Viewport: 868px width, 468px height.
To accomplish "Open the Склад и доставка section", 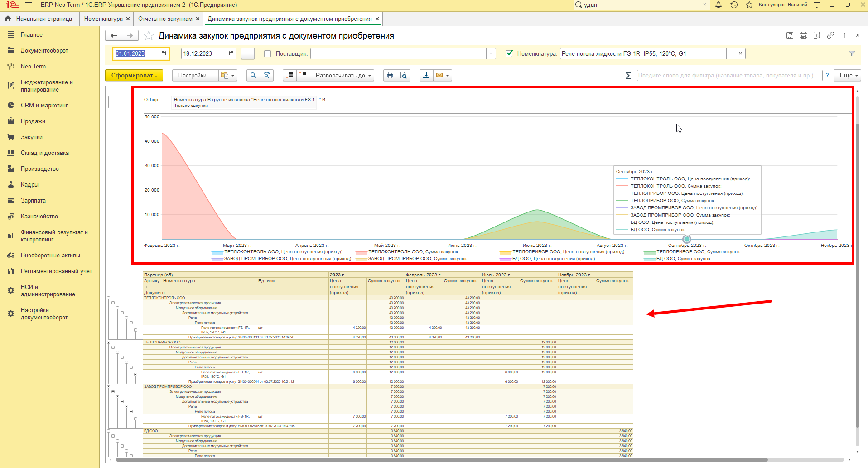I will [45, 153].
